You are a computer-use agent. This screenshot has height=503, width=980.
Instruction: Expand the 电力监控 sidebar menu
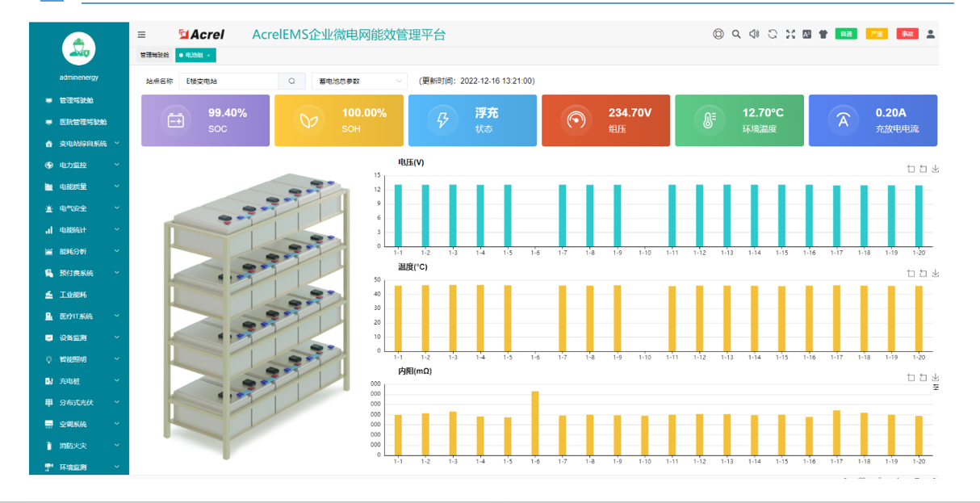(79, 165)
